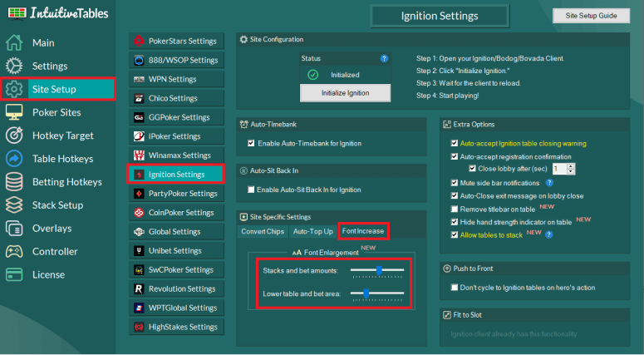Adjust the Stacks and bet amounts slider
The height and width of the screenshot is (355, 644).
pyautogui.click(x=377, y=270)
